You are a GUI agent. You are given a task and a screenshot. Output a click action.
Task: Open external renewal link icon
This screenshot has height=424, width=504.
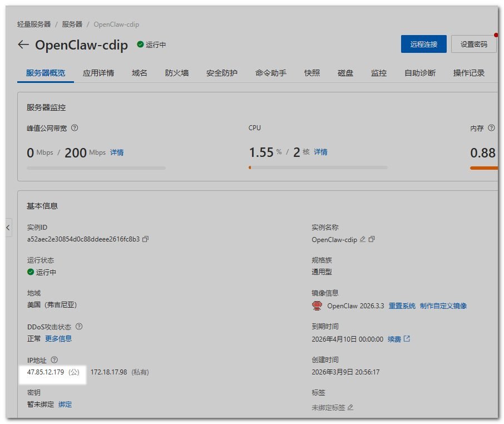[407, 339]
